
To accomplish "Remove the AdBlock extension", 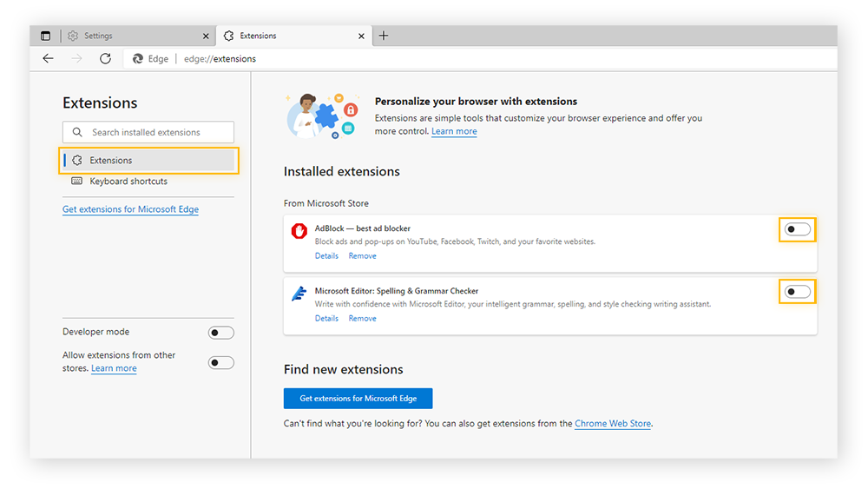I will pyautogui.click(x=363, y=256).
